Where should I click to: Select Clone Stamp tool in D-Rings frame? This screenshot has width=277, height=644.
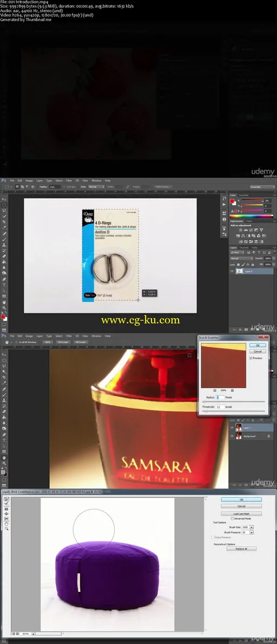(4, 245)
